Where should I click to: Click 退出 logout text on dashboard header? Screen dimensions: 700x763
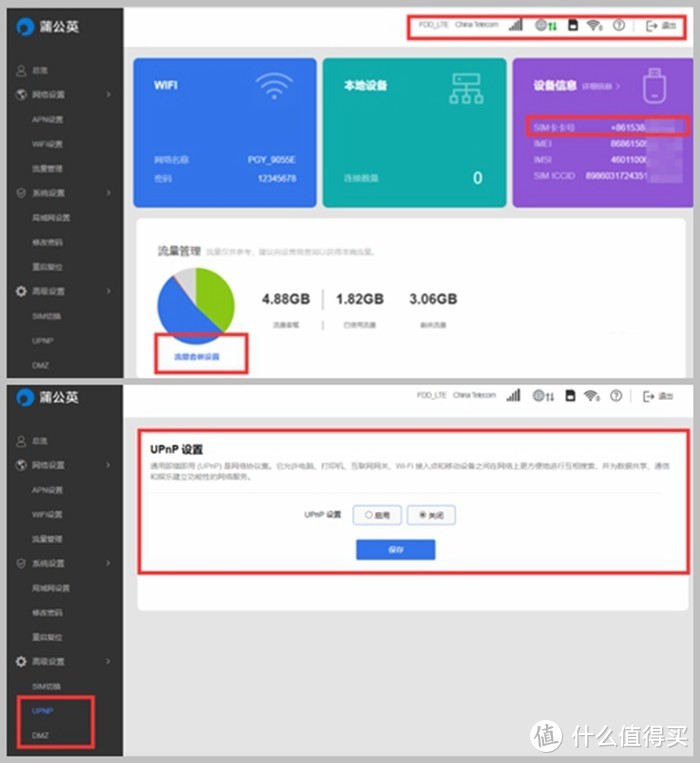tap(669, 25)
